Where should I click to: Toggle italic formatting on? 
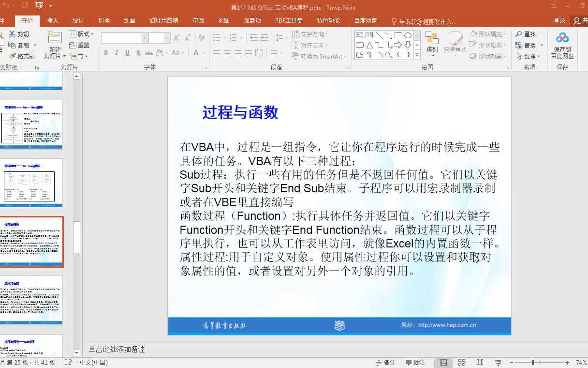117,52
